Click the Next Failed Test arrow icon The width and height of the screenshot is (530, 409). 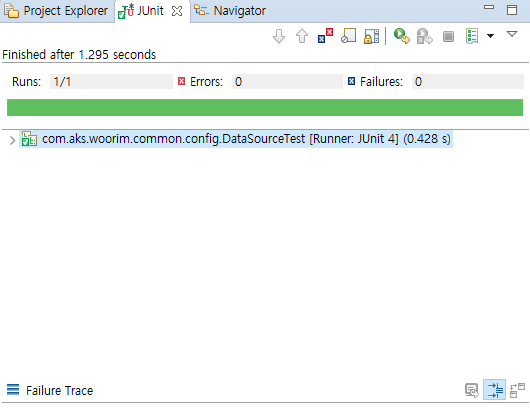tap(279, 36)
